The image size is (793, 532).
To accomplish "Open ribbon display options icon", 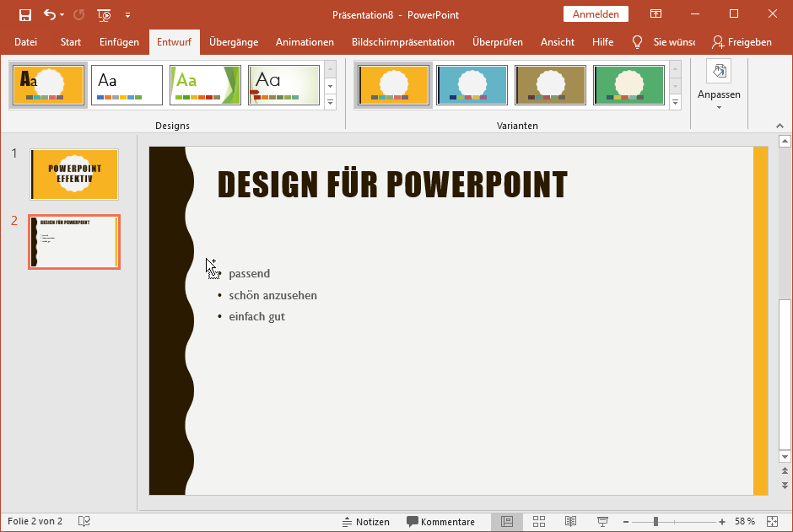I will click(x=655, y=14).
